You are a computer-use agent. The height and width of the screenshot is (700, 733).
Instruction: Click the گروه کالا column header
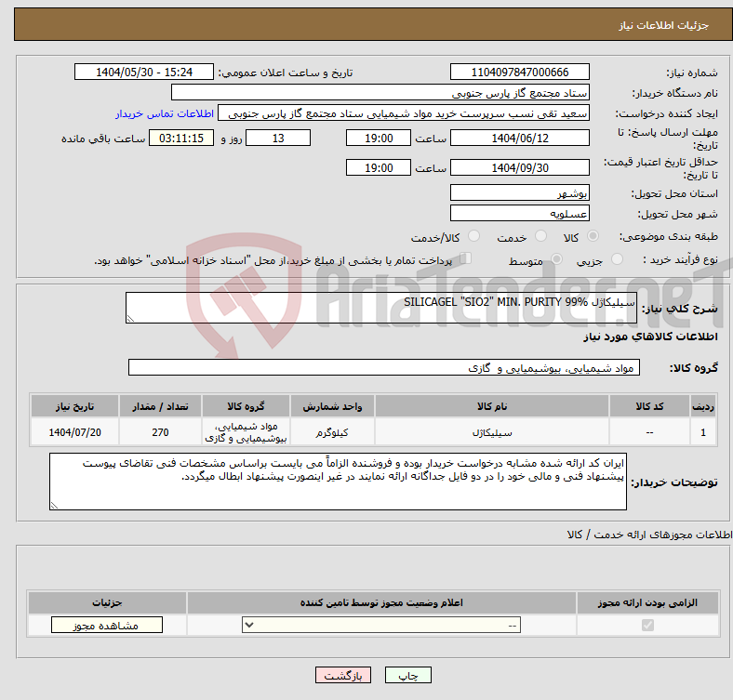(x=246, y=406)
